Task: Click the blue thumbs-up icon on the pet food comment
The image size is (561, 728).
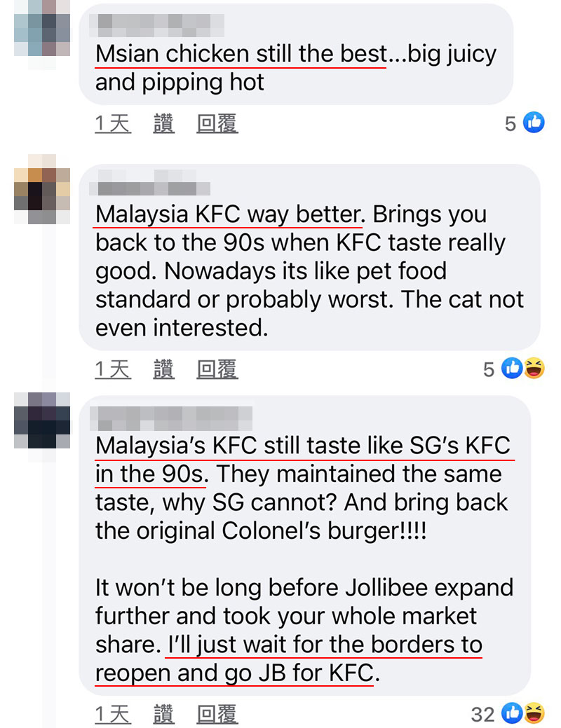Action: (512, 368)
